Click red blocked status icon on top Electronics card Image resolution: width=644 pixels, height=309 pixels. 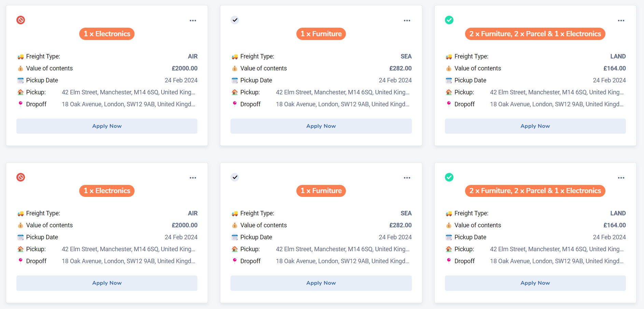[x=21, y=20]
